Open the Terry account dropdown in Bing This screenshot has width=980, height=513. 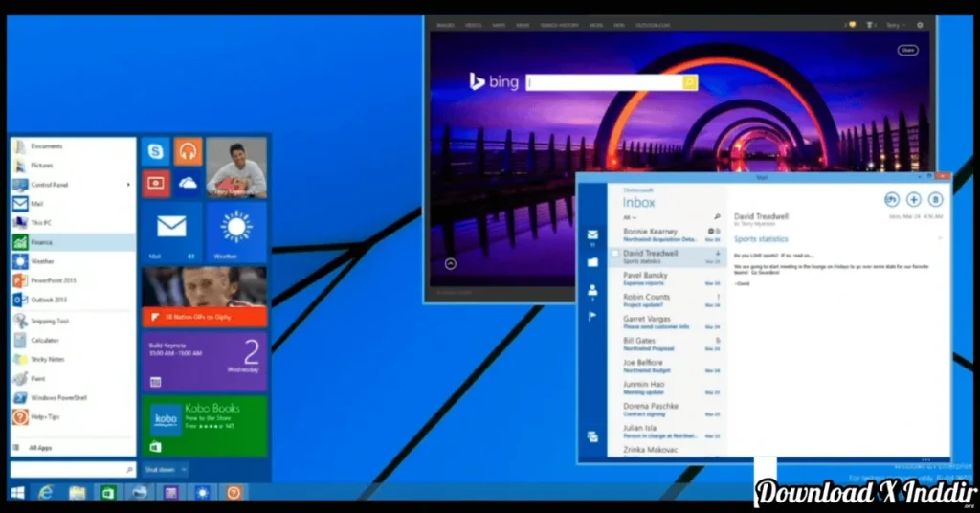click(x=895, y=25)
